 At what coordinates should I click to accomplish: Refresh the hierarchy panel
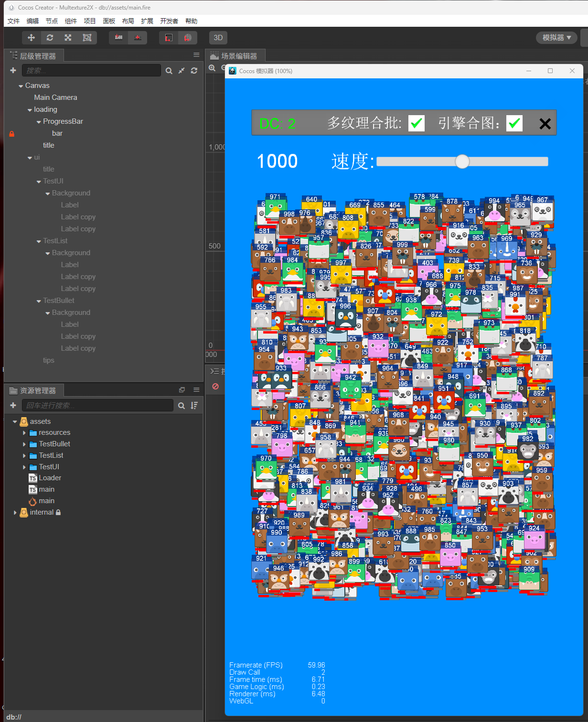(x=194, y=71)
